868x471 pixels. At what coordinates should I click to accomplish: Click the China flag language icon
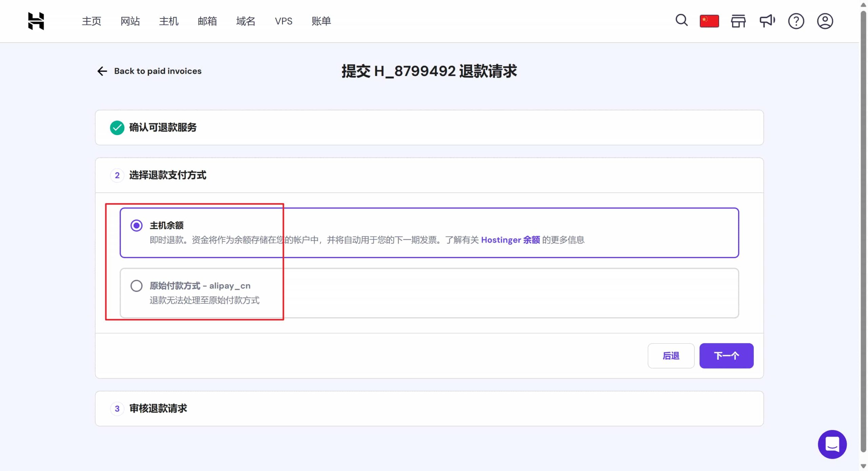709,21
